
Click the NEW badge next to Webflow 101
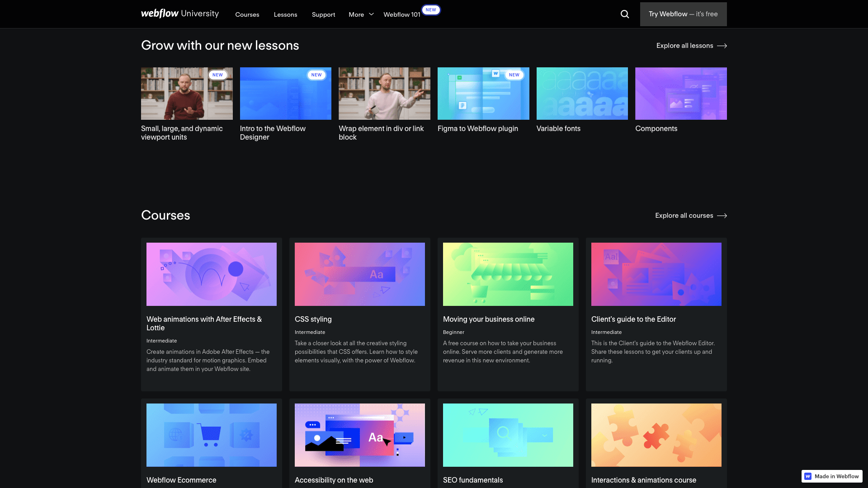click(x=431, y=9)
